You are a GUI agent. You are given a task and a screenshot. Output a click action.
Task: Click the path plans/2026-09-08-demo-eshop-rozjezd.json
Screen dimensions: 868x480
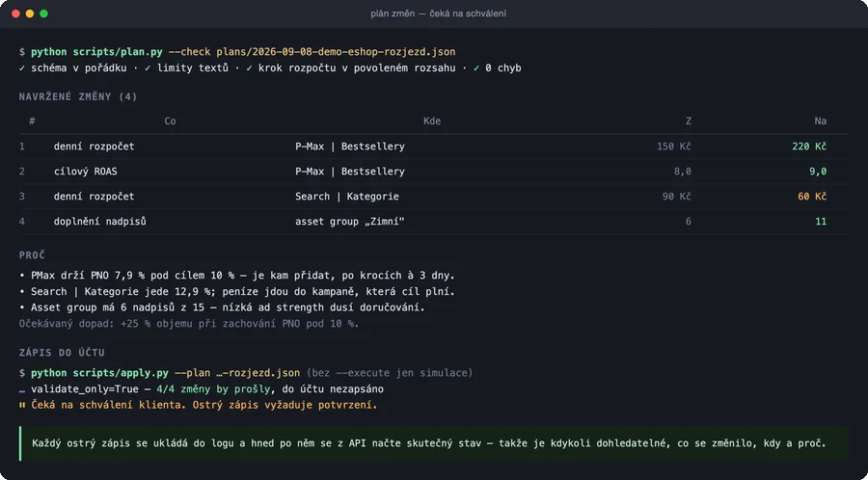tap(336, 52)
